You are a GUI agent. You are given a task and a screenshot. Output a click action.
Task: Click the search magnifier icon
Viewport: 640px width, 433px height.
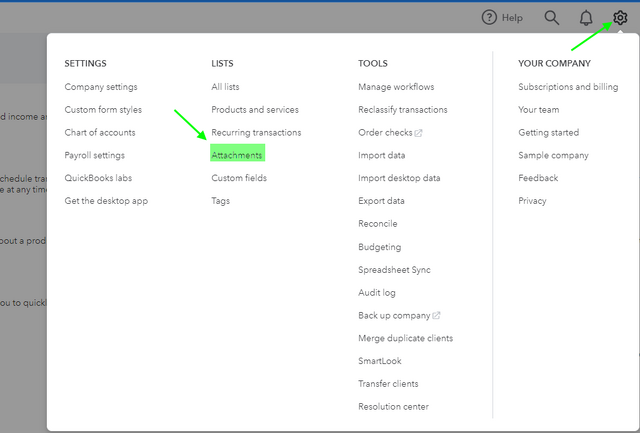point(552,17)
